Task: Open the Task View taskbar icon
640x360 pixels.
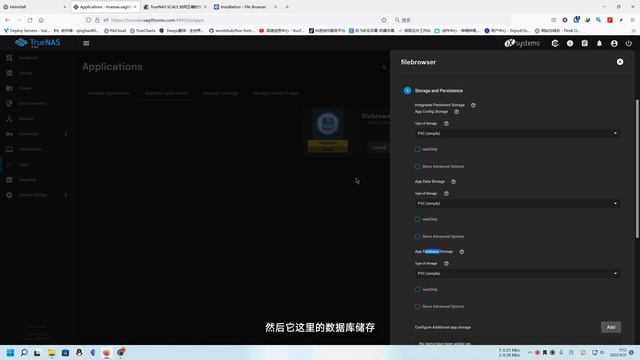Action: tap(37, 353)
